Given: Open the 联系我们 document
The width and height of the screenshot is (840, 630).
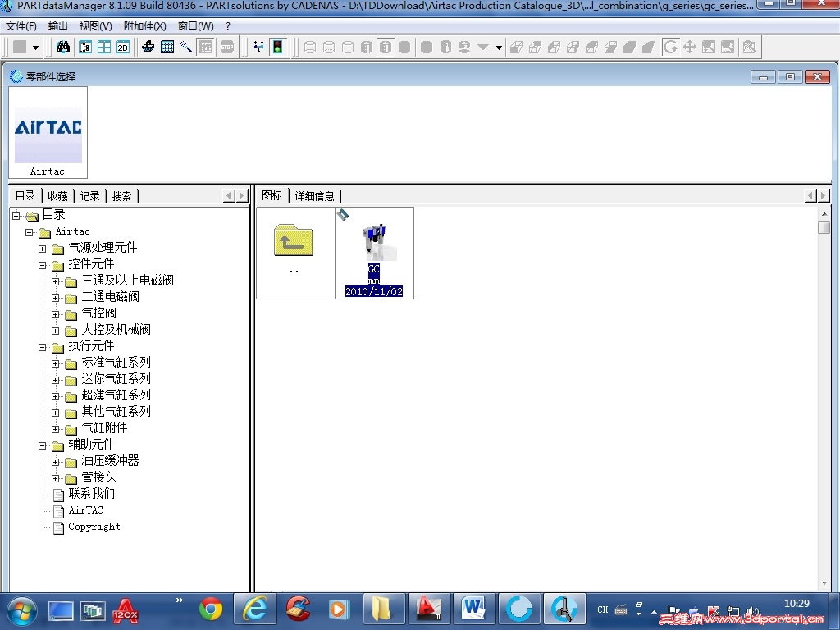Looking at the screenshot, I should tap(92, 493).
